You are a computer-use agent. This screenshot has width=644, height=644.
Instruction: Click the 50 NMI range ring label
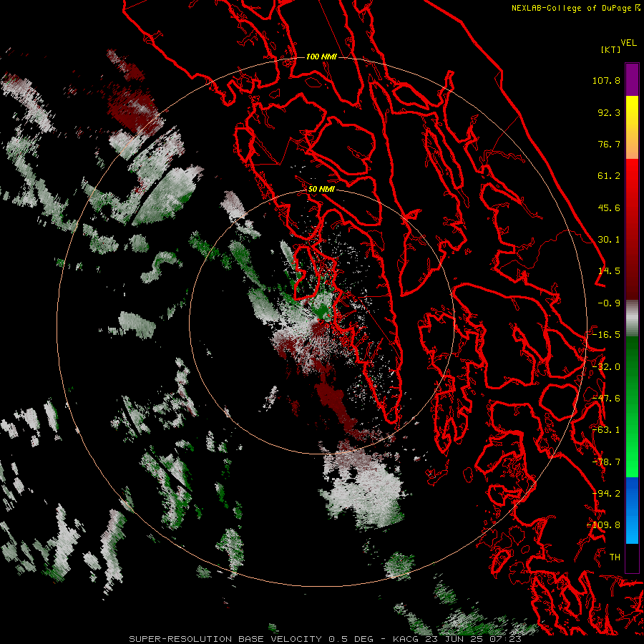[x=321, y=189]
